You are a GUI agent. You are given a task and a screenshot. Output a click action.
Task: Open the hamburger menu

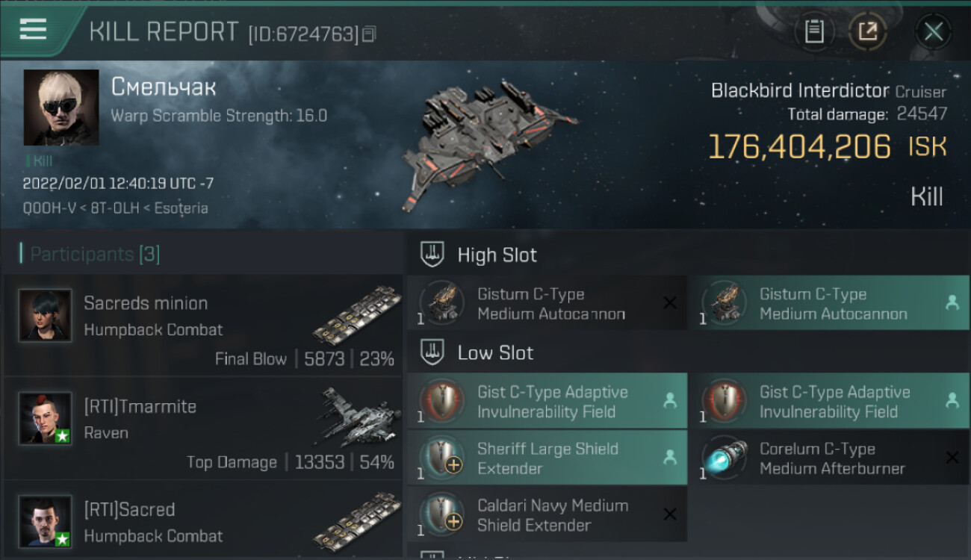pyautogui.click(x=33, y=29)
